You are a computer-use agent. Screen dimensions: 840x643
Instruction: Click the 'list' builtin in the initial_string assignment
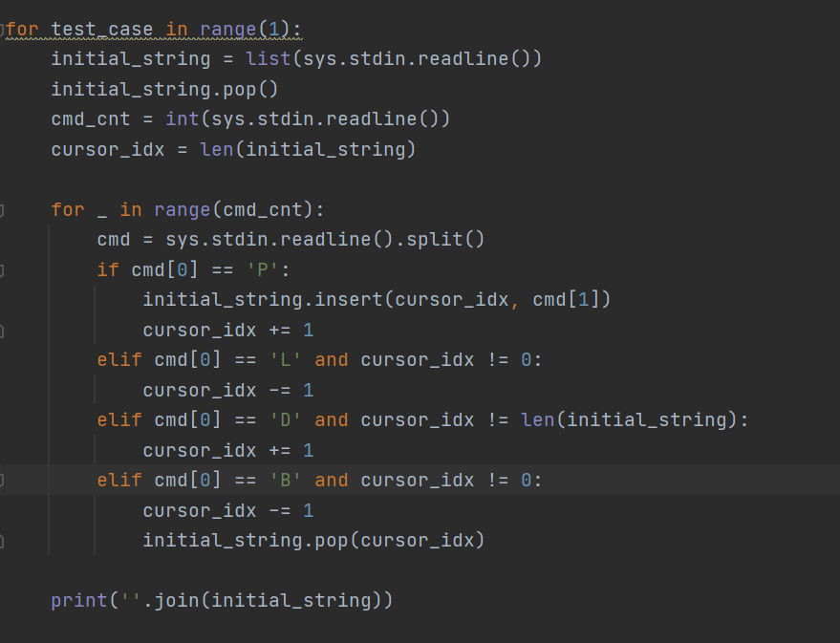[268, 58]
